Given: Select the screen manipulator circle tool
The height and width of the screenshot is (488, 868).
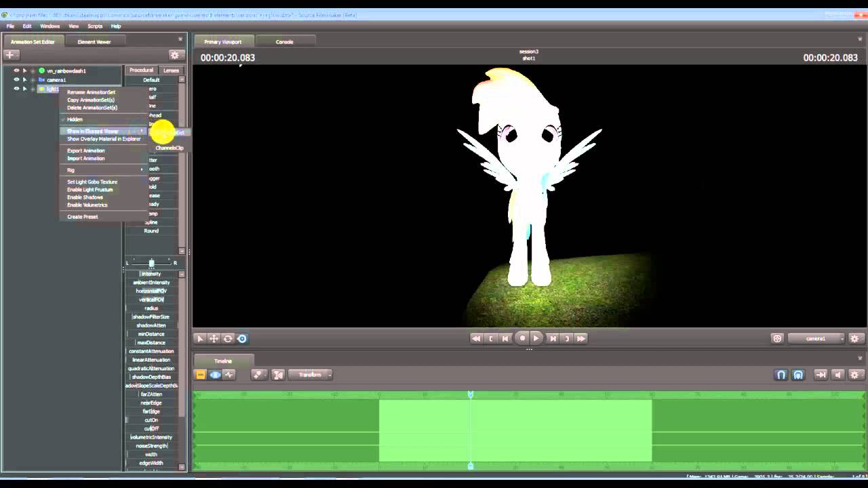Looking at the screenshot, I should [242, 338].
